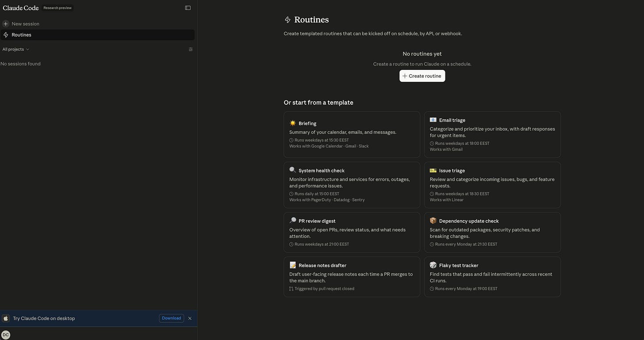The height and width of the screenshot is (340, 644).
Task: Click 'Works with Google Calendar · Gmail · Slack'
Action: point(329,146)
